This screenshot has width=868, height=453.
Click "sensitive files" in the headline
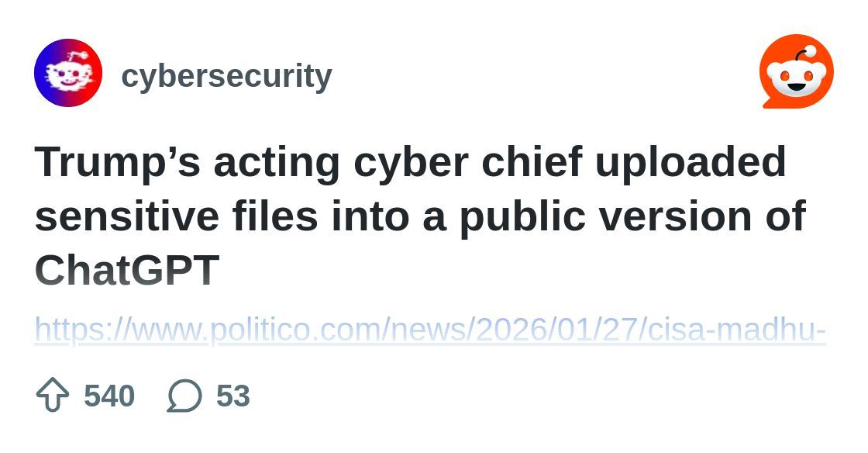pyautogui.click(x=176, y=216)
